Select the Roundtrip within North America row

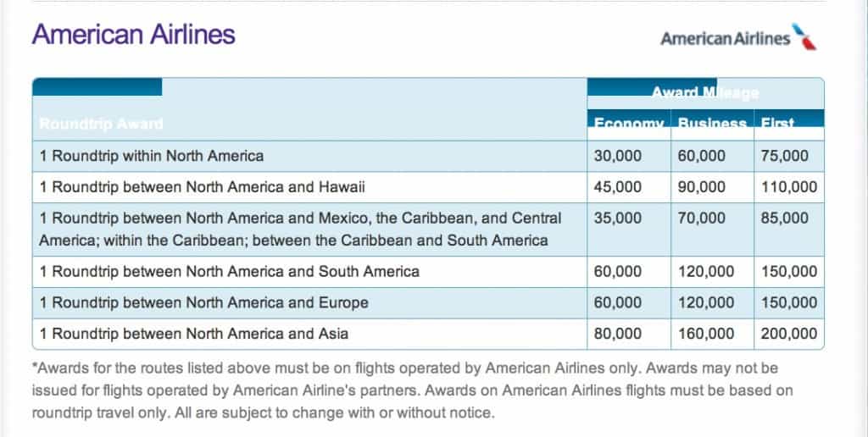click(428, 156)
